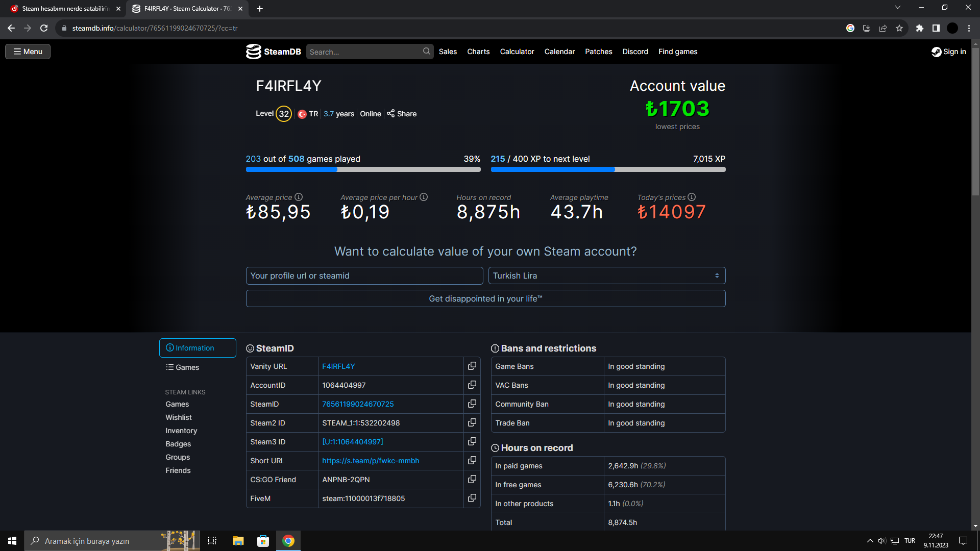Expand tab search chevron in Chrome
Image resolution: width=980 pixels, height=551 pixels.
(897, 7)
